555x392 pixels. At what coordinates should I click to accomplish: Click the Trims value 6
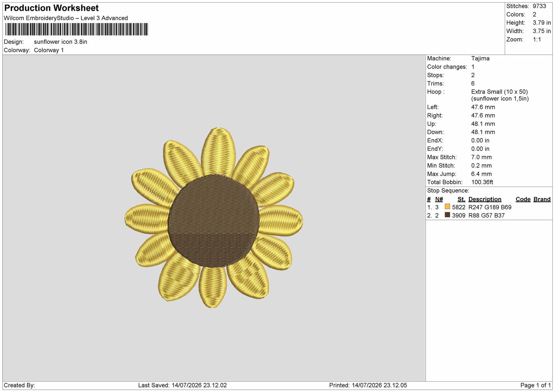tap(473, 84)
